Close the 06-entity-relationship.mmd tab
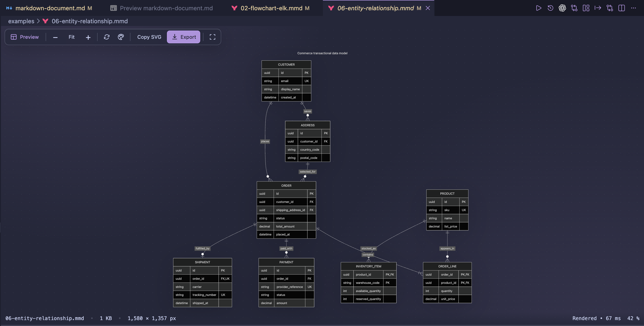The image size is (644, 326). tap(428, 8)
